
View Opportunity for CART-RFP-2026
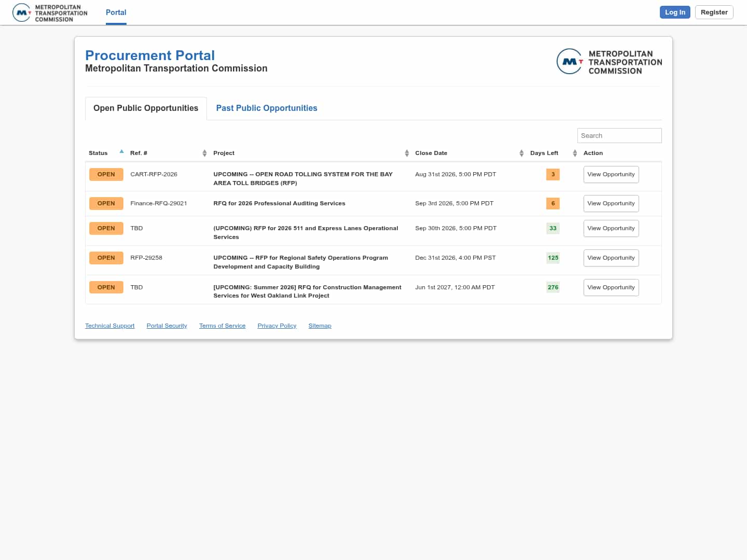pos(611,175)
